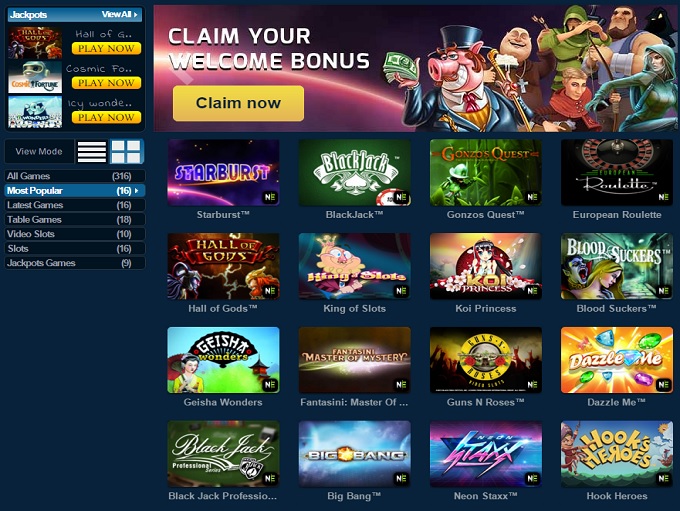Open the Neon Staxx game tile
Screen dimensions: 680x511
tap(486, 454)
